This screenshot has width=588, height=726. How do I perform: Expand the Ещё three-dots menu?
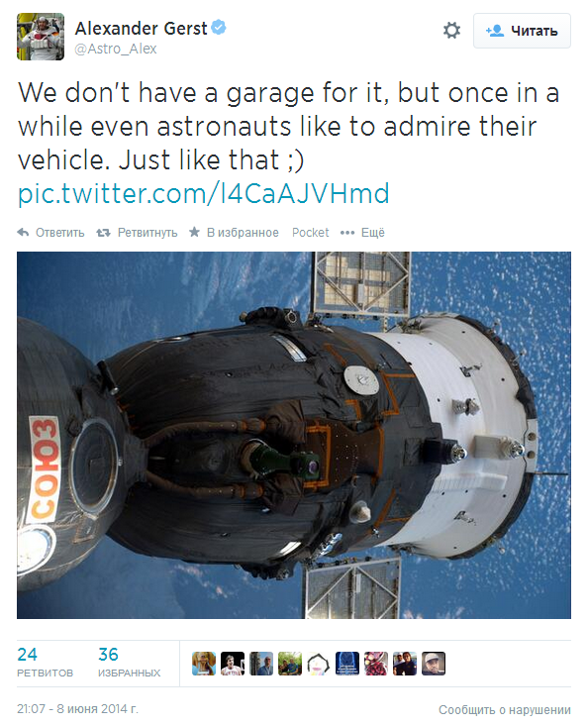347,233
